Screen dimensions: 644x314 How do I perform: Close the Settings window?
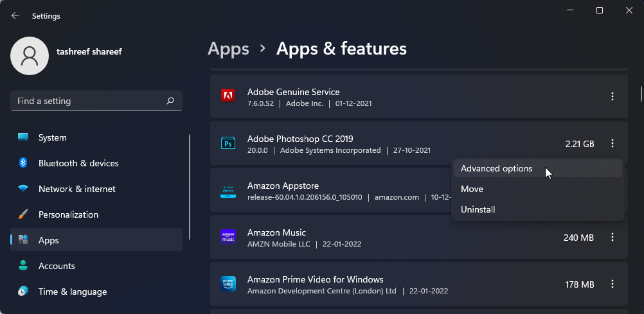pos(629,10)
